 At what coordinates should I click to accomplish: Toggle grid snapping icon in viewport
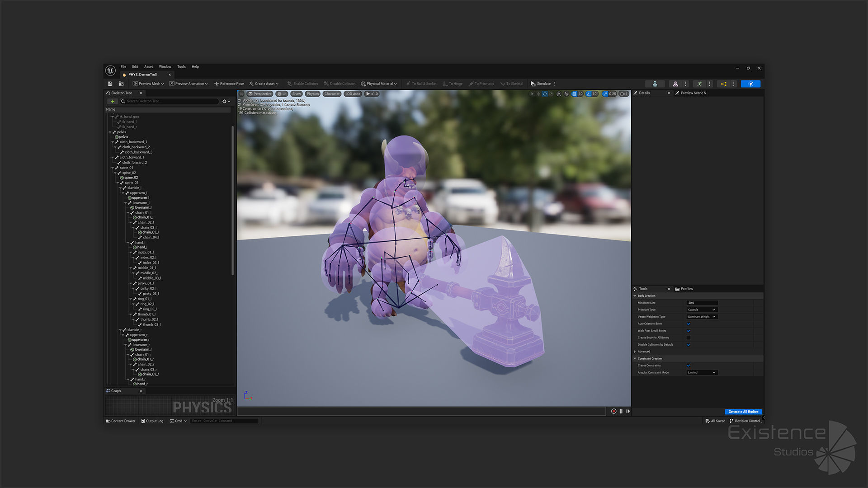[574, 94]
